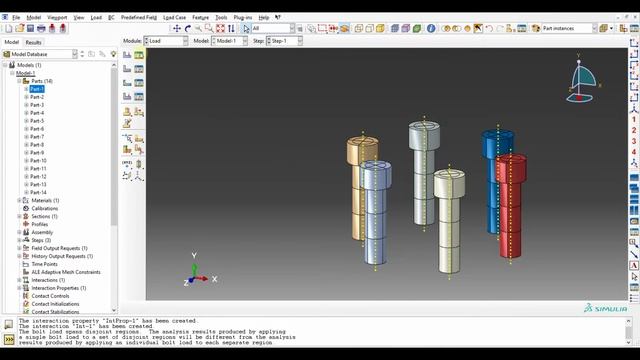Image resolution: width=640 pixels, height=360 pixels.
Task: Open the Load Manager icon
Action: 139,55
